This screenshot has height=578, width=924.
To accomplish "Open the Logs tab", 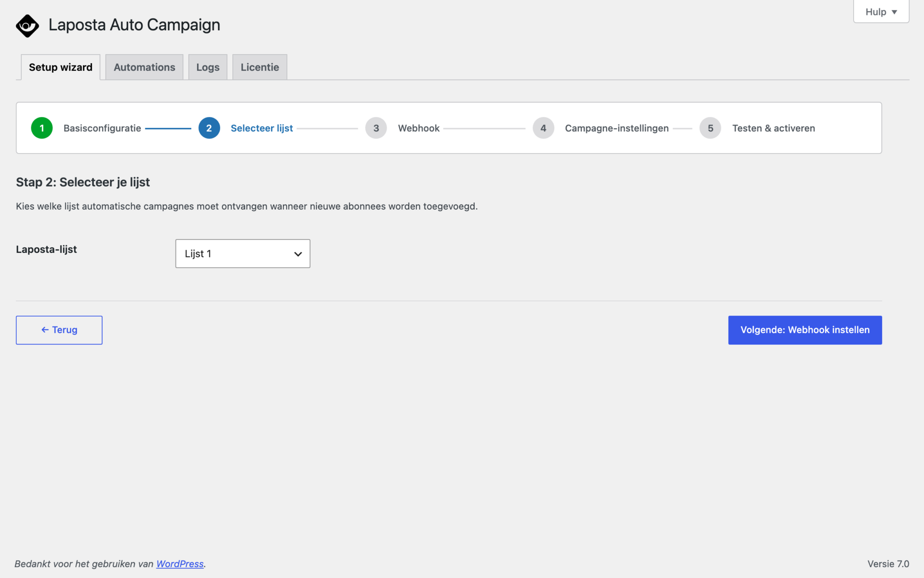I will (x=208, y=67).
